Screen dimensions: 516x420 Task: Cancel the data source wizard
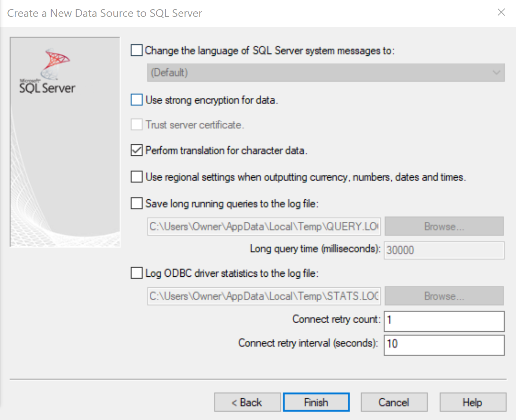tap(394, 402)
